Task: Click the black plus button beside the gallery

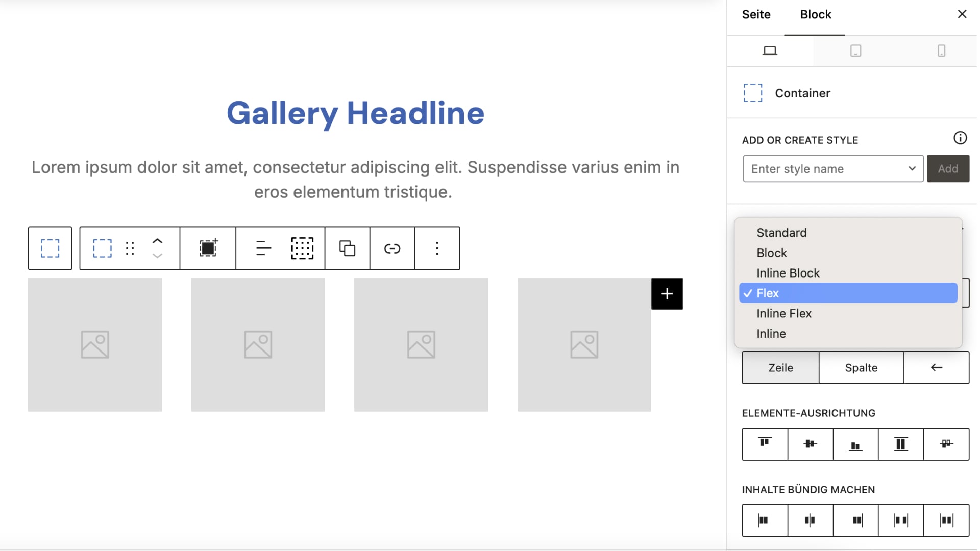Action: (x=667, y=293)
